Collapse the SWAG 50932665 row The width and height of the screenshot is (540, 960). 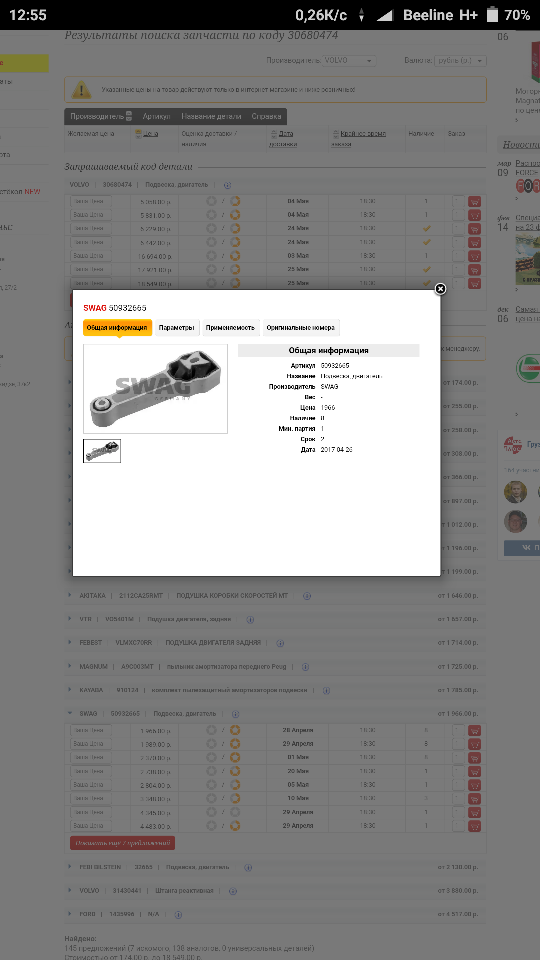[x=70, y=713]
